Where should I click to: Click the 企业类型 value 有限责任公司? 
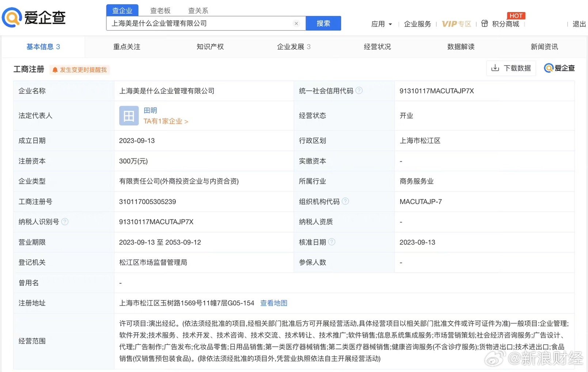click(x=179, y=181)
